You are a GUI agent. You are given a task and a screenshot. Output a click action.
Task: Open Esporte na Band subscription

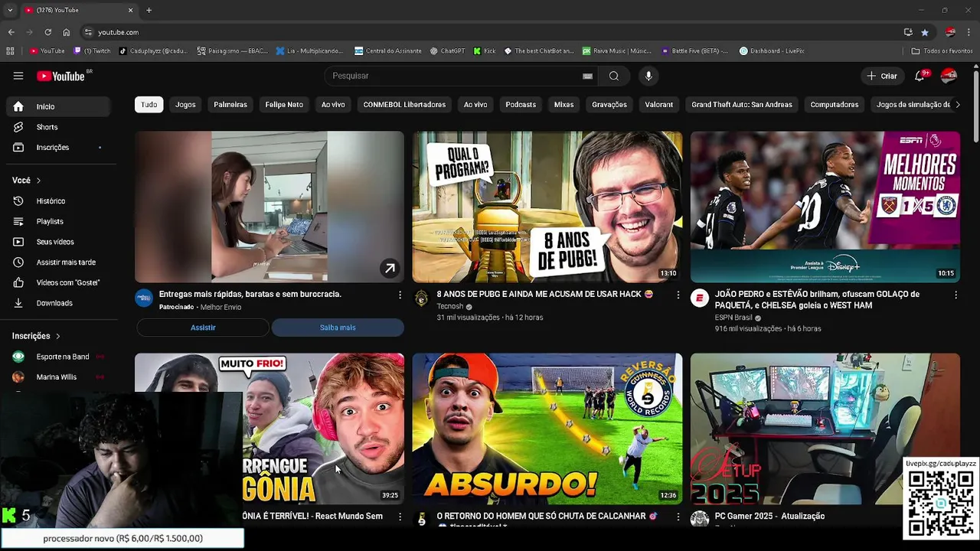pos(58,357)
